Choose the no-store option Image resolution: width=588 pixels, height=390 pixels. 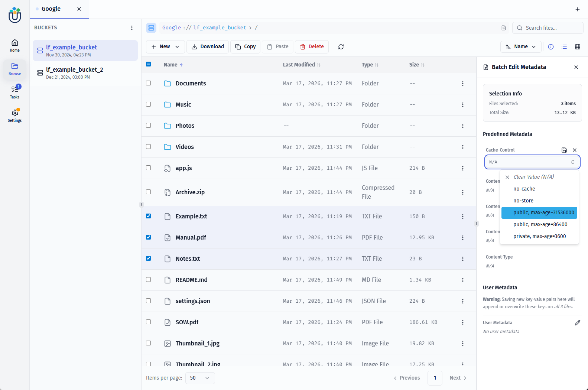[x=539, y=201]
